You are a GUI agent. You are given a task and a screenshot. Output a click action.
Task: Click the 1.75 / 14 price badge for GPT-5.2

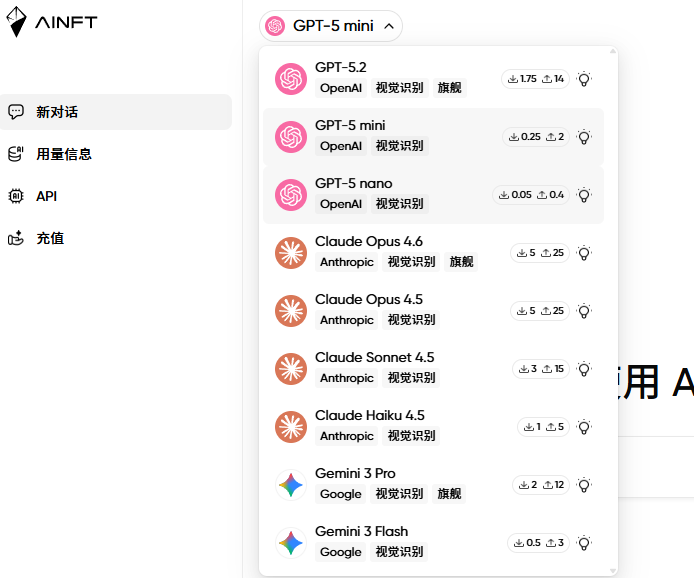535,79
